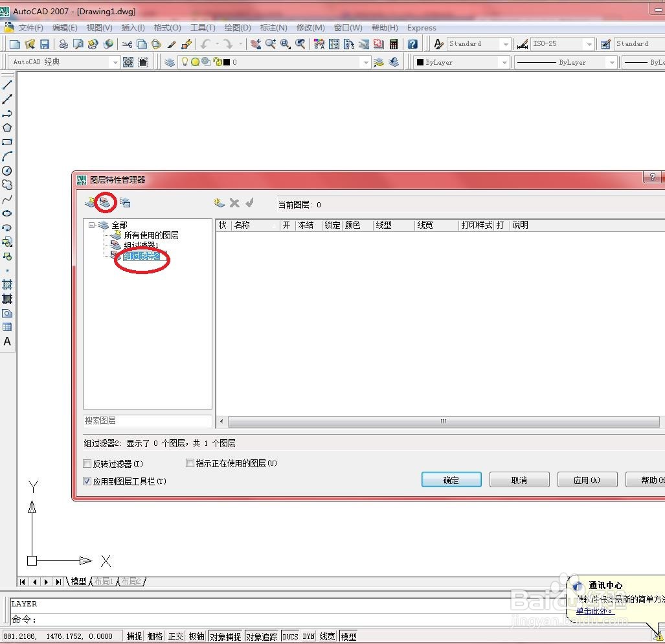
Task: Toggle 栅格 grid display in status bar
Action: point(155,636)
